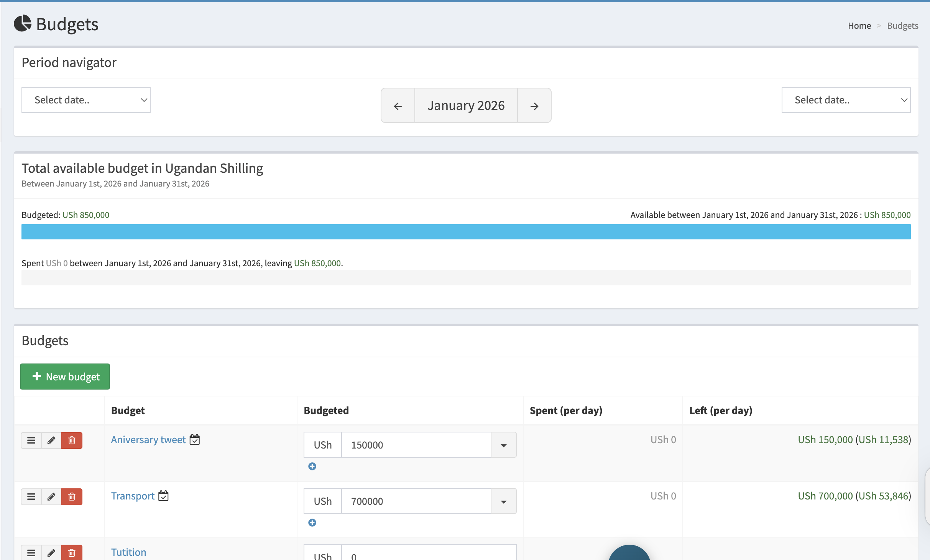
Task: Delete the Tutition budget via trash icon
Action: 71,553
